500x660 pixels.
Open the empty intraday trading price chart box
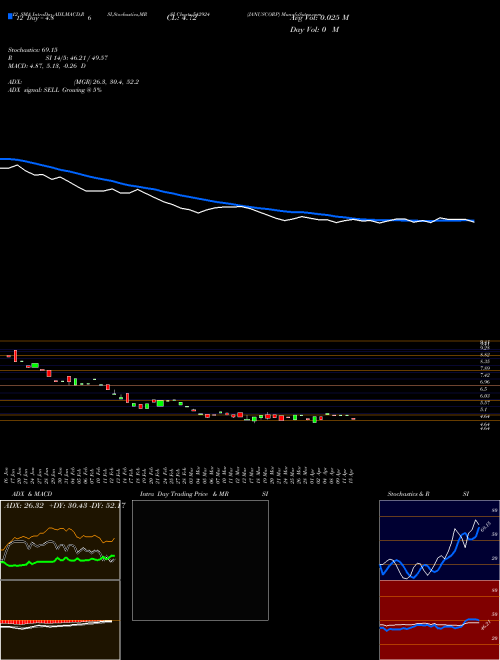200,560
